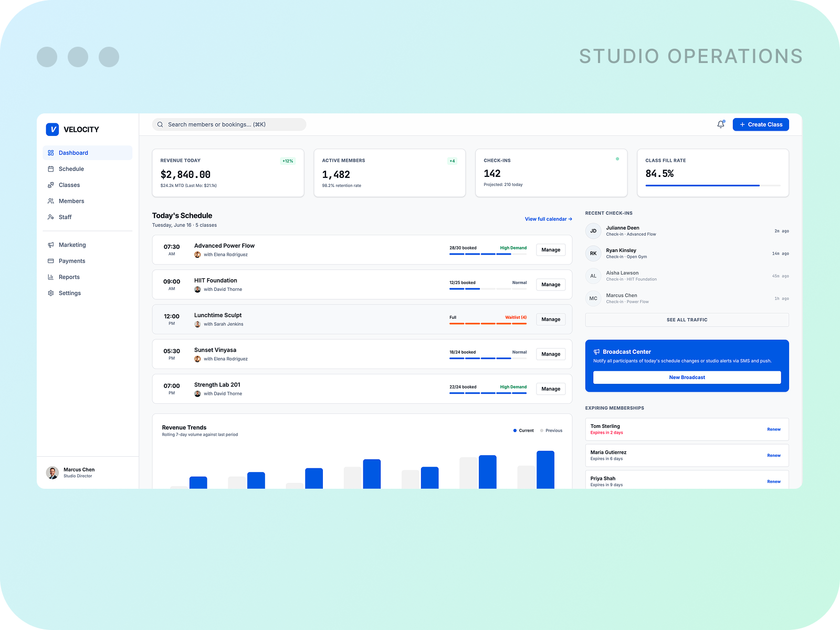
Task: Click the Settings gear icon in sidebar
Action: coord(51,293)
